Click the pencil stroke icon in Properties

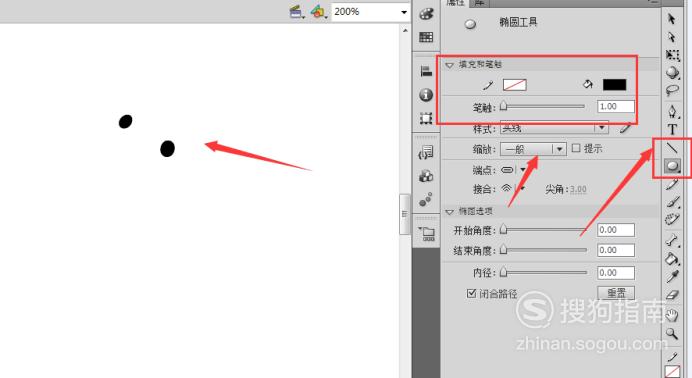[x=488, y=85]
